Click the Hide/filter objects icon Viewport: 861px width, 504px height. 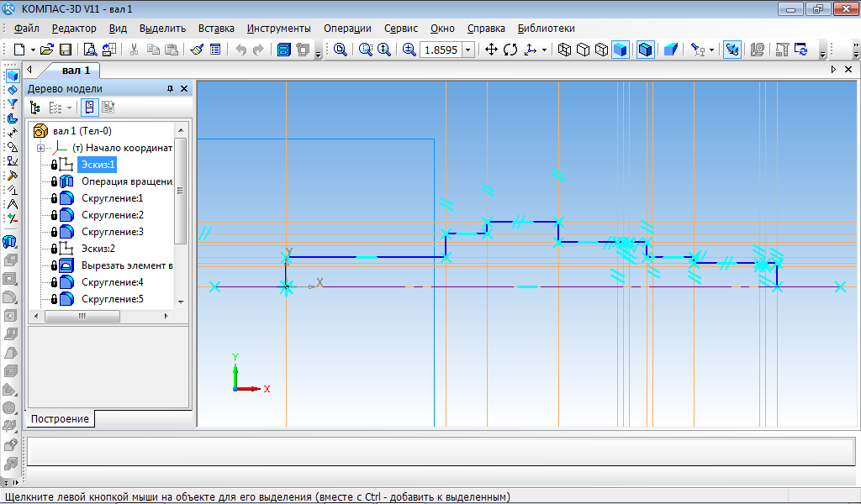(x=698, y=50)
